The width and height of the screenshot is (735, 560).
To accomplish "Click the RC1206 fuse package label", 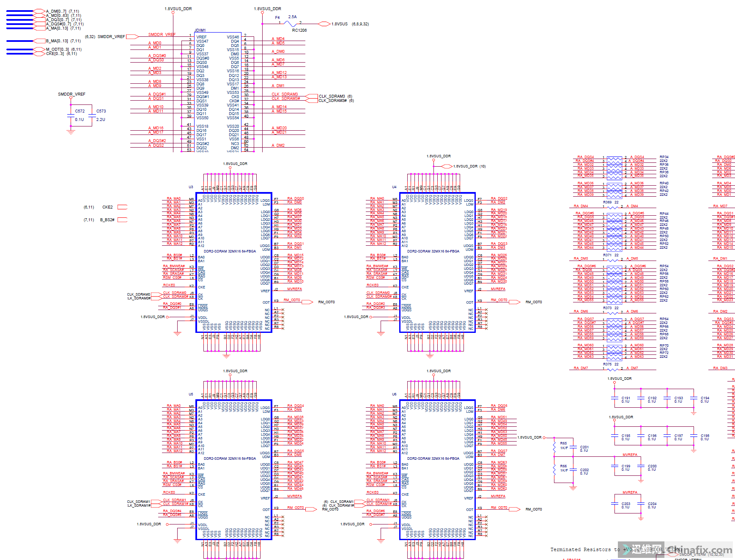I will click(299, 30).
